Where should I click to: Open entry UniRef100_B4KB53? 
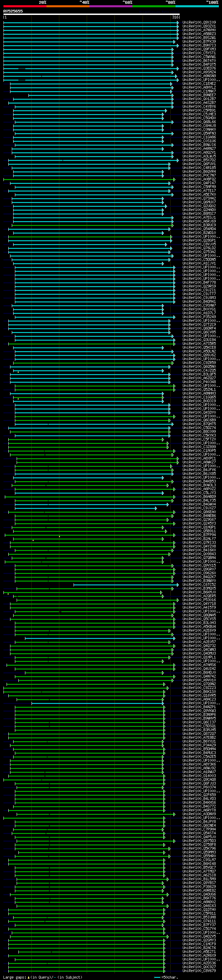coord(199,481)
